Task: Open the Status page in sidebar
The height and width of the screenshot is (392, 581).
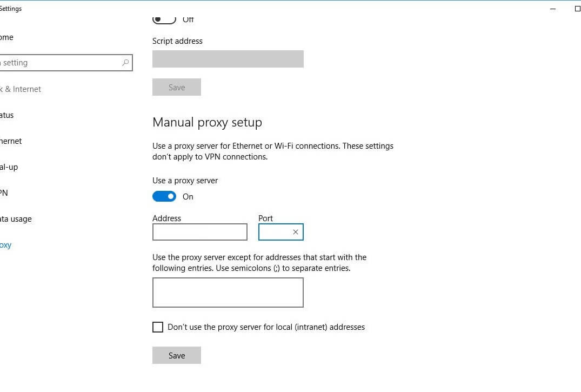Action: click(x=6, y=115)
